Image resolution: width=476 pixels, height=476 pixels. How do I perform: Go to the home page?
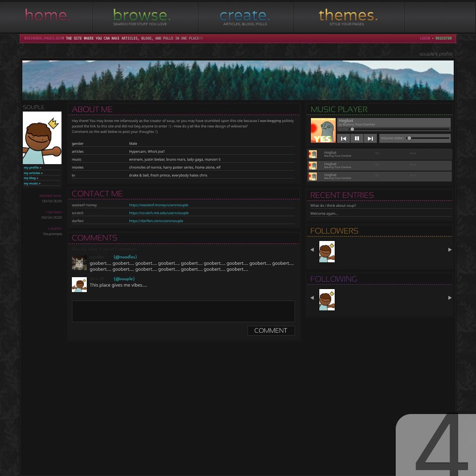[x=48, y=15]
